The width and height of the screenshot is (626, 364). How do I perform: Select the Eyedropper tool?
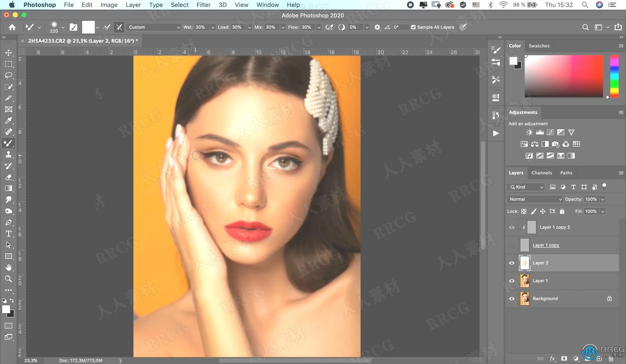pyautogui.click(x=8, y=120)
